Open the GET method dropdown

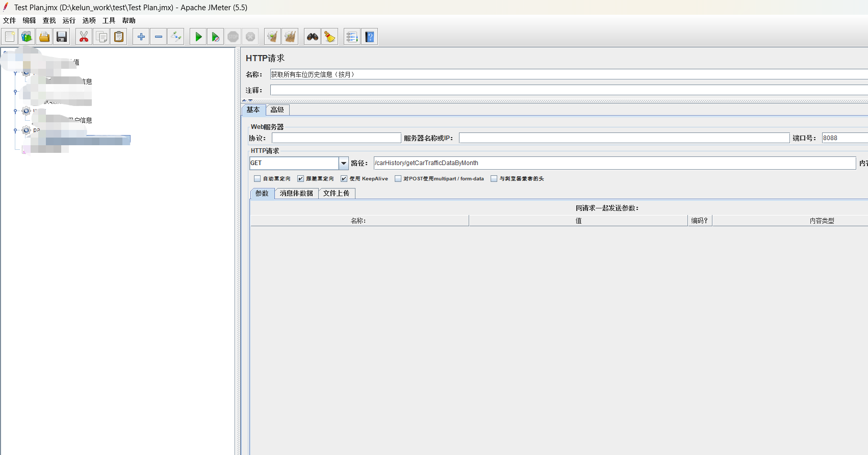[344, 163]
